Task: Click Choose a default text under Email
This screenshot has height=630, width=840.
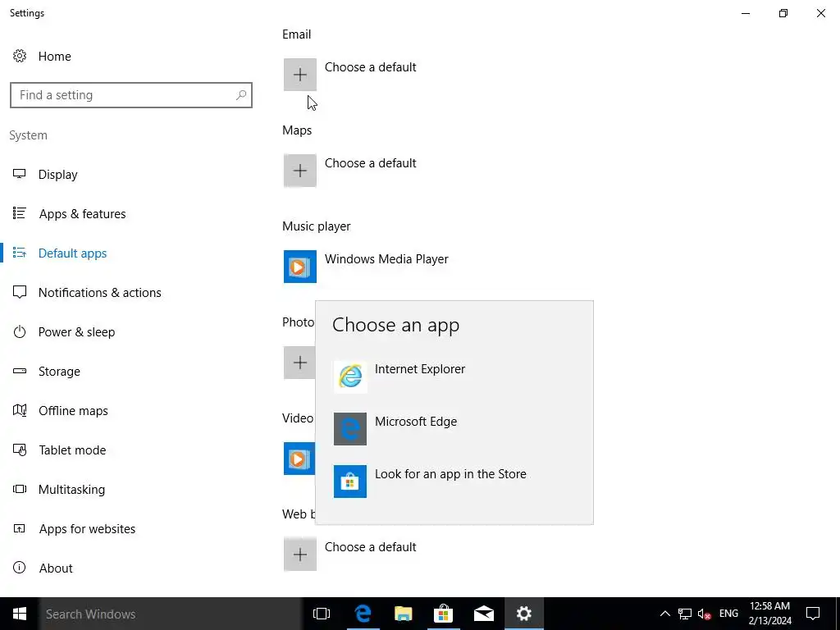Action: click(x=370, y=67)
